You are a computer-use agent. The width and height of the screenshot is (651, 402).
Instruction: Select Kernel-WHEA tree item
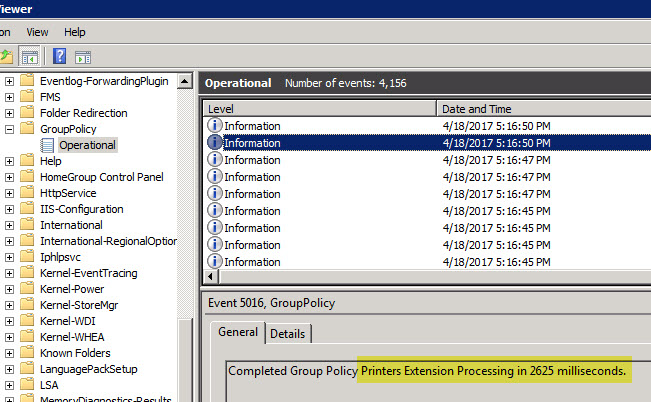[72, 337]
